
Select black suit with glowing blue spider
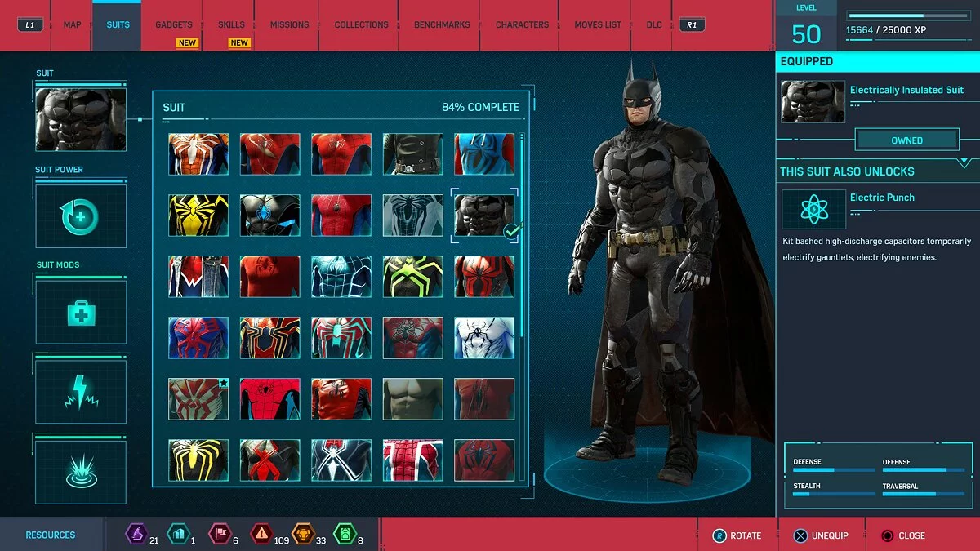pos(270,216)
